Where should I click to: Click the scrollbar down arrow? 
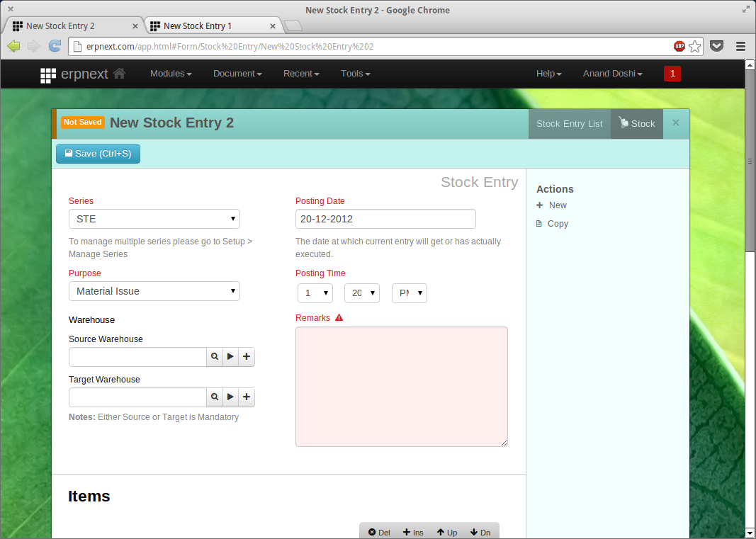point(750,533)
